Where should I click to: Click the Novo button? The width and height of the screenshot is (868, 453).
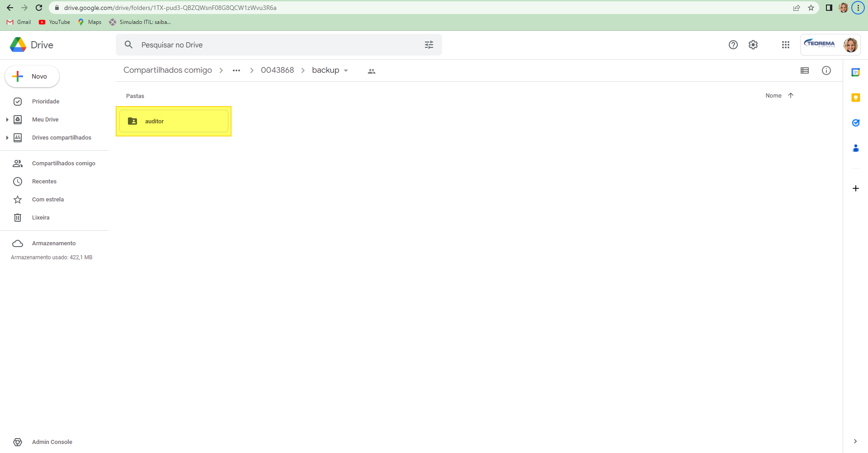32,76
